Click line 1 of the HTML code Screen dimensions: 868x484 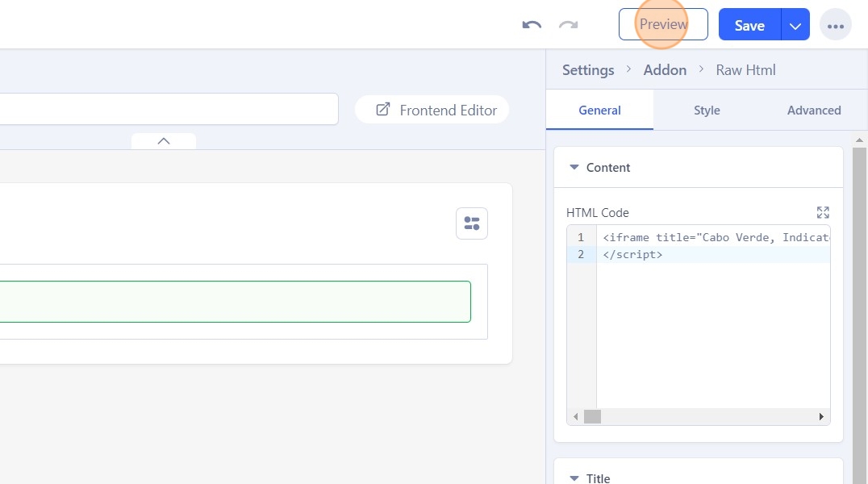pyautogui.click(x=713, y=238)
